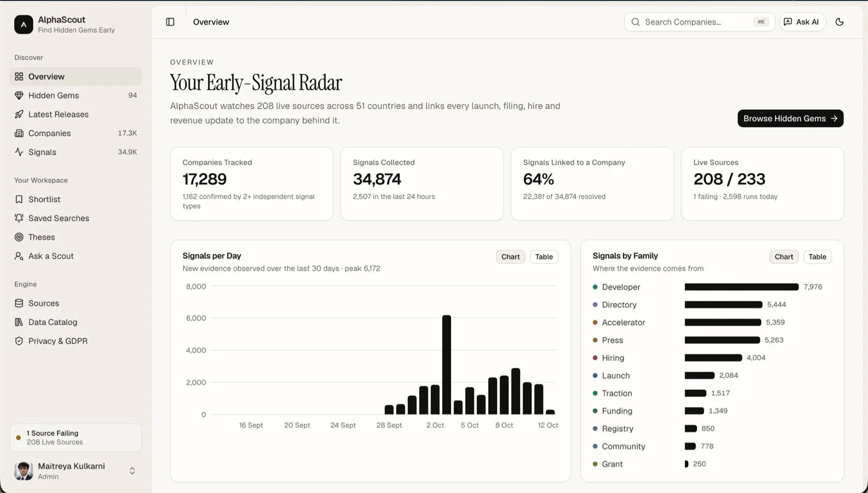Click the Developer family bar
This screenshot has width=868, height=493.
click(x=742, y=287)
